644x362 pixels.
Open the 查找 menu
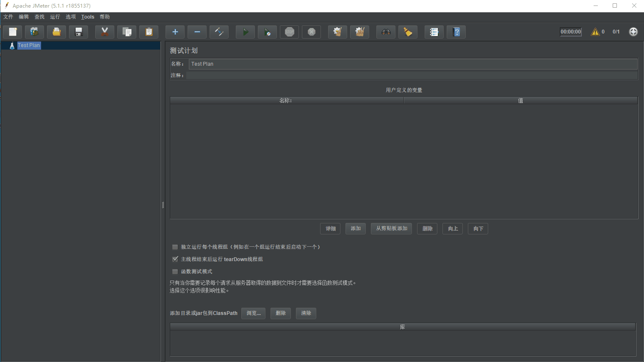(x=39, y=17)
